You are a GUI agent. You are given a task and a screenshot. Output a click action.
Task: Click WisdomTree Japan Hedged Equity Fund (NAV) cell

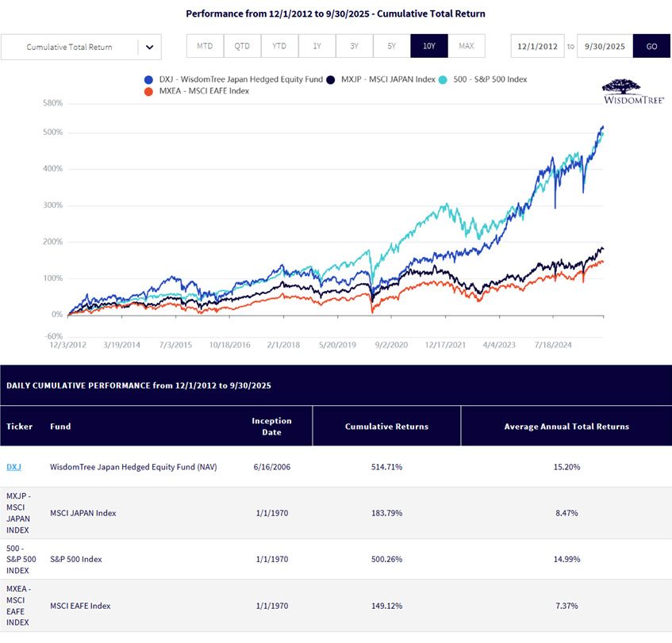[133, 467]
